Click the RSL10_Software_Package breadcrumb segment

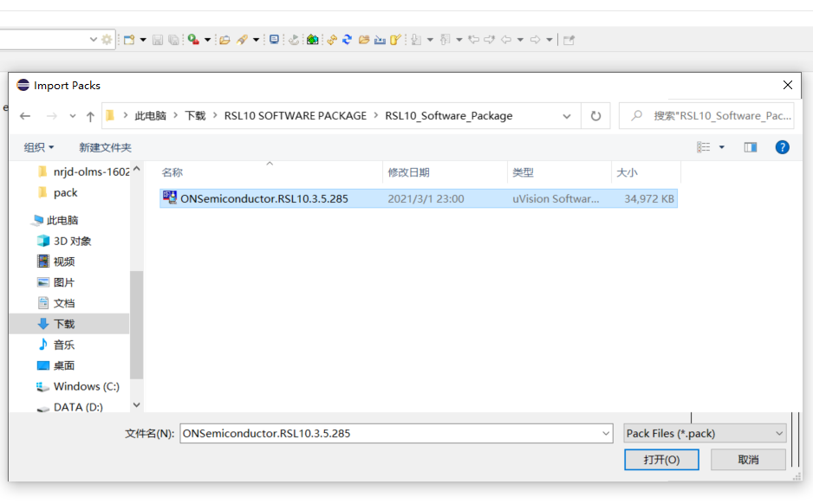click(x=448, y=115)
